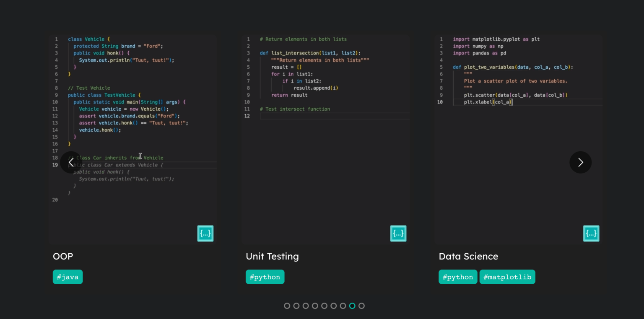The image size is (644, 319).
Task: Click the OOP card title
Action: tap(63, 256)
